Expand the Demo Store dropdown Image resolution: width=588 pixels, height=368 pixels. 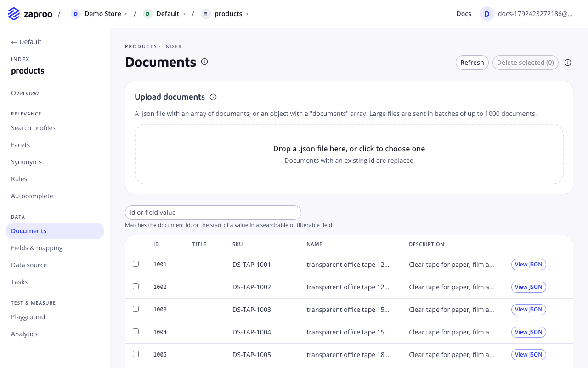[126, 14]
